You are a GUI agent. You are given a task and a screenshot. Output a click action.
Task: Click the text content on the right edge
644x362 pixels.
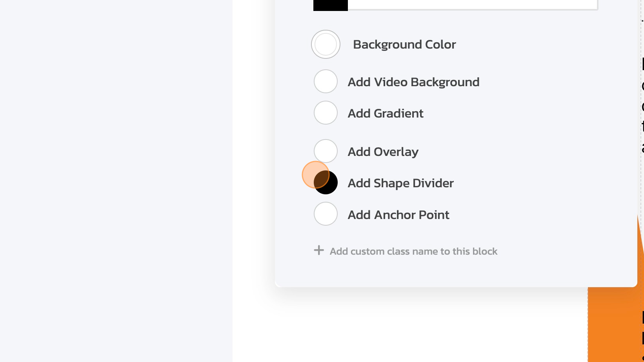click(642, 106)
